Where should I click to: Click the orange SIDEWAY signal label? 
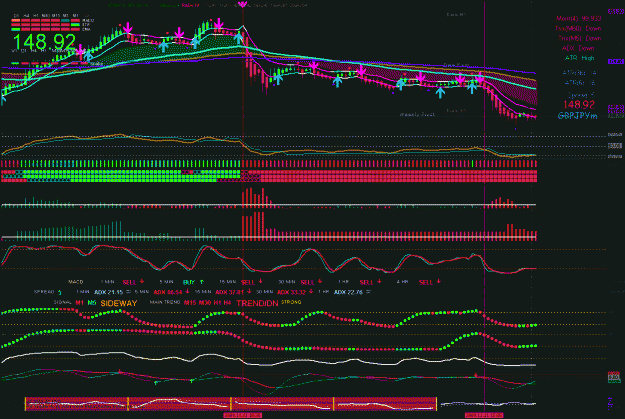[119, 303]
